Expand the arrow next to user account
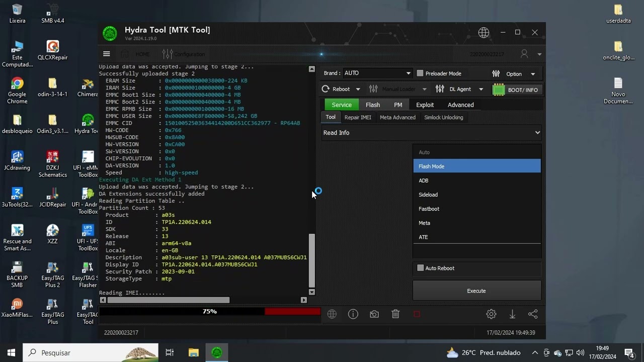The width and height of the screenshot is (644, 362). click(x=539, y=54)
